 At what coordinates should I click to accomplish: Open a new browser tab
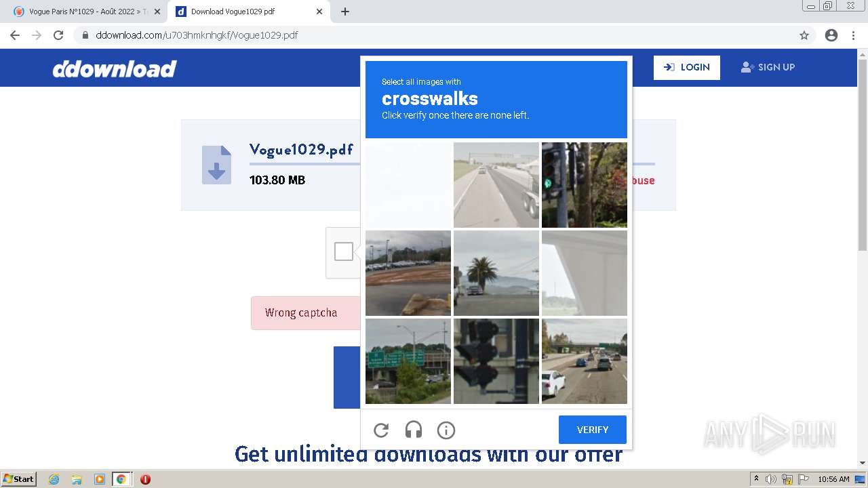pyautogui.click(x=345, y=12)
